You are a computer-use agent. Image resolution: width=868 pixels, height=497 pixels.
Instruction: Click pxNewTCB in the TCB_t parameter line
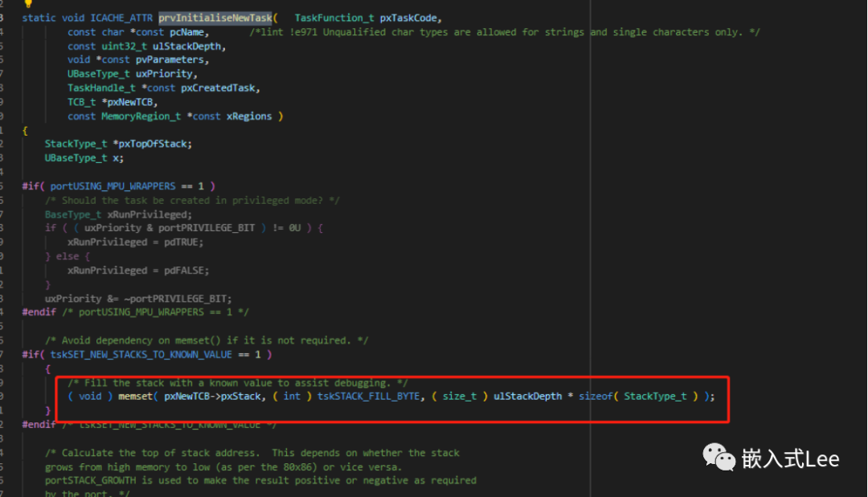[x=130, y=102]
